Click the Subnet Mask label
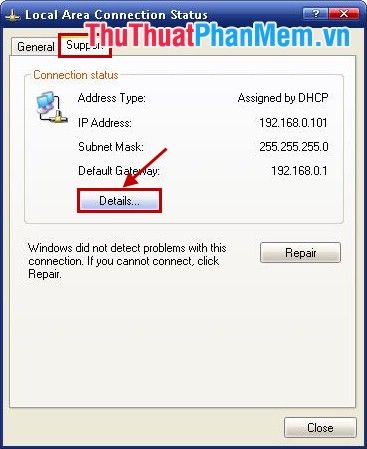This screenshot has width=367, height=449. pyautogui.click(x=111, y=147)
